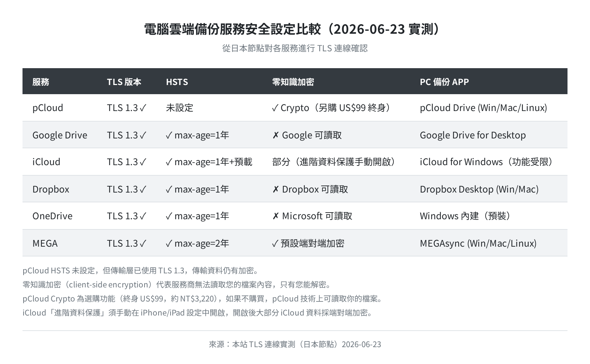Click TLS 1.3 cell in pCloud row

pyautogui.click(x=127, y=108)
